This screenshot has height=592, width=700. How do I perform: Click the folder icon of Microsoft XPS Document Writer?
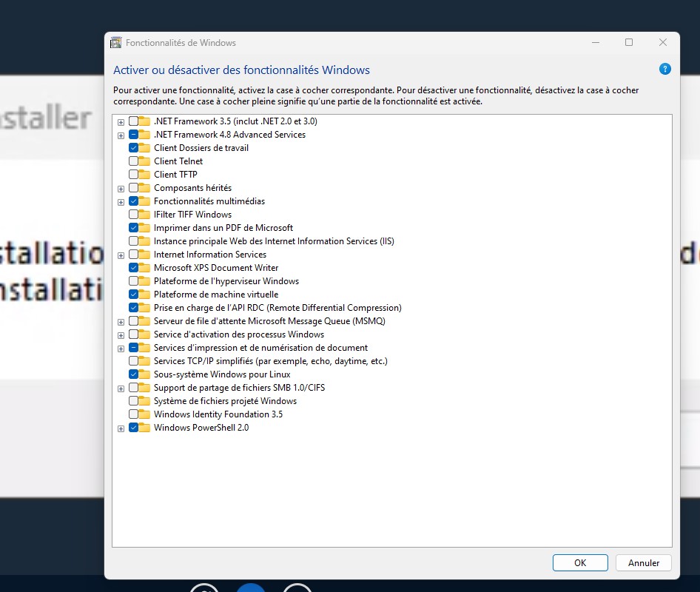[x=144, y=268]
